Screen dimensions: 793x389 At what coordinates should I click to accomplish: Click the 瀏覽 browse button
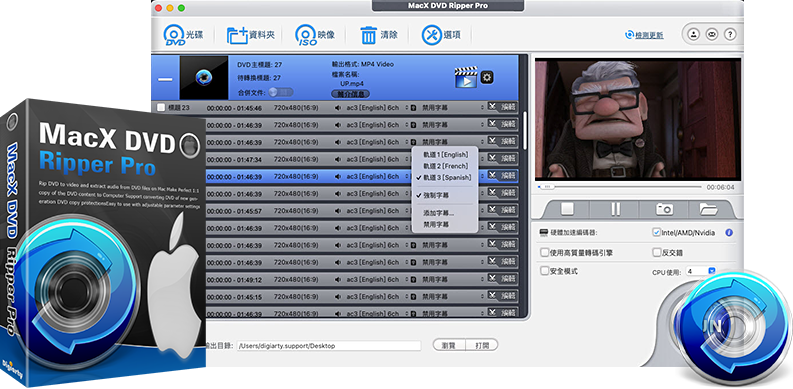[x=449, y=345]
